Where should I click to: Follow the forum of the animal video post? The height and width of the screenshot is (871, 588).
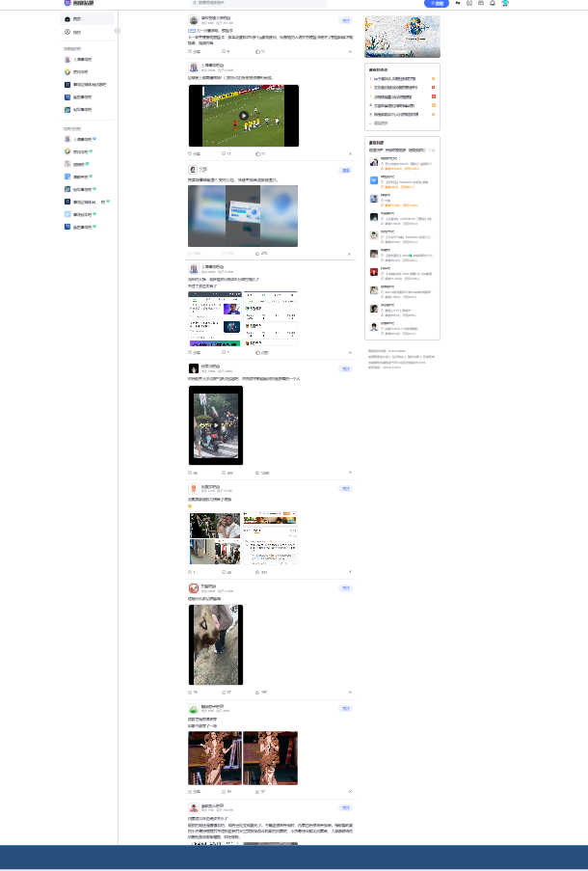click(x=345, y=588)
